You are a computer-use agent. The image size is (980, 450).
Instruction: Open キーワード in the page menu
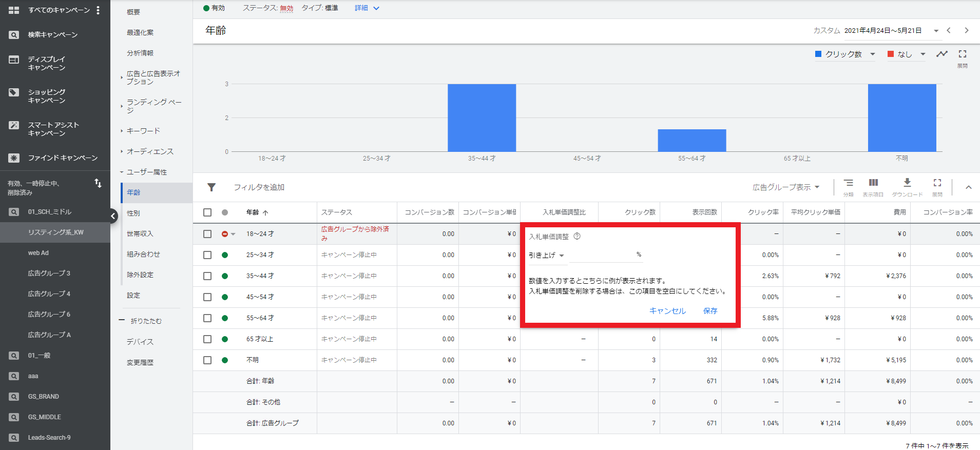(143, 131)
